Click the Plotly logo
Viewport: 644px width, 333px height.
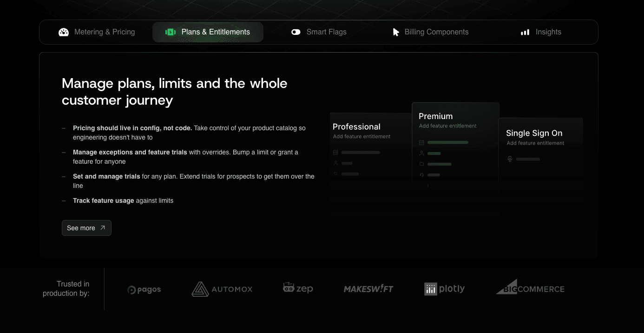pos(444,289)
